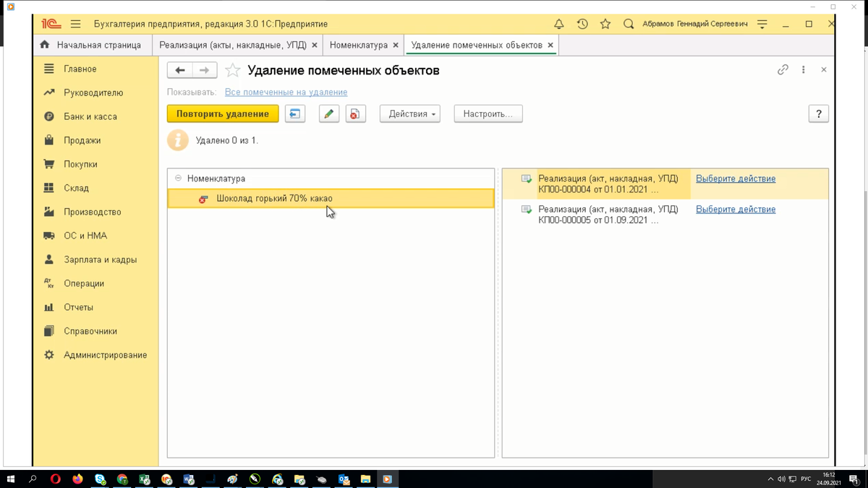Open the 1C main menu hamburger icon
Screen dimensions: 868x488
75,24
